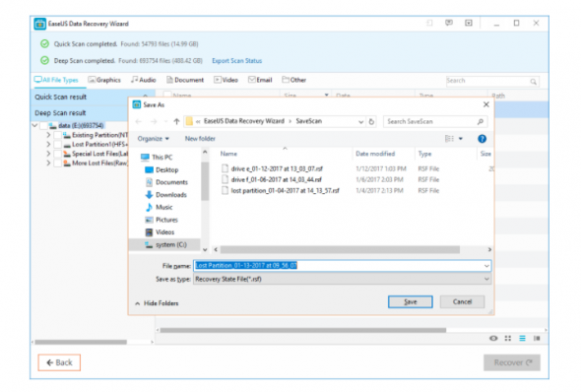Image resolution: width=581 pixels, height=392 pixels.
Task: Toggle select-all checkbox by Name column
Action: [167, 95]
